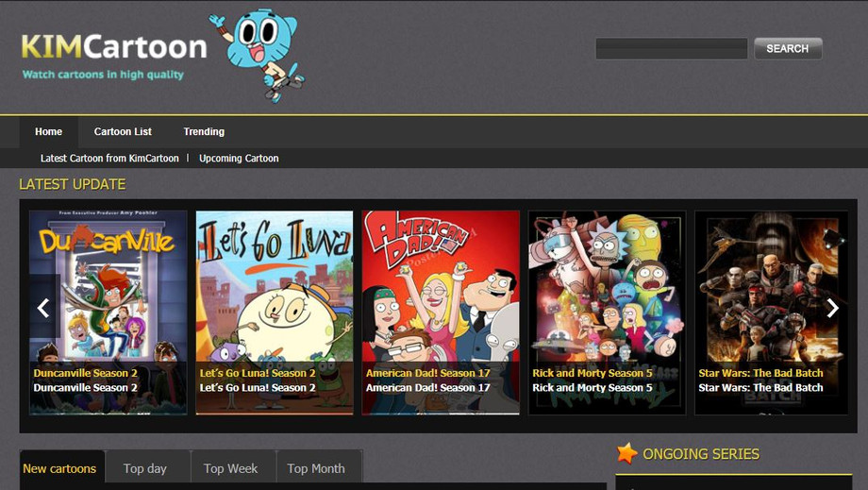Open the American Dad! Season 17 poster
Screen dimensions: 868x490
(441, 293)
